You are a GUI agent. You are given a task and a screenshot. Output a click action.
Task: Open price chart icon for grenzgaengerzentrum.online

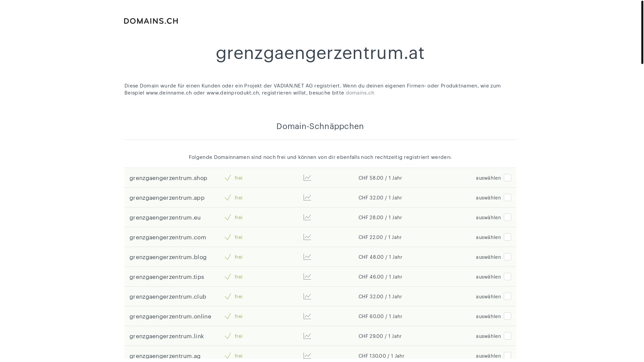click(307, 316)
